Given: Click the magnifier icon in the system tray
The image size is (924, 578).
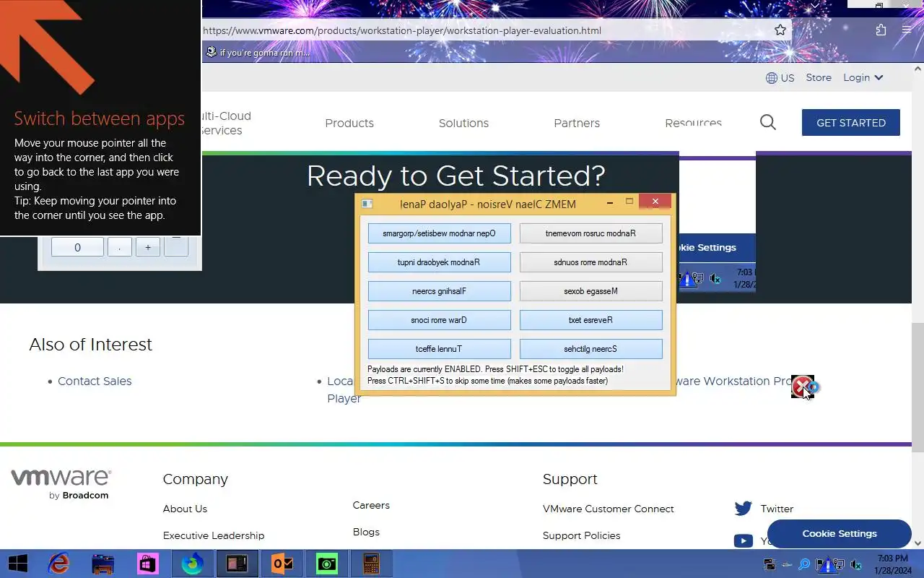Looking at the screenshot, I should (x=804, y=564).
